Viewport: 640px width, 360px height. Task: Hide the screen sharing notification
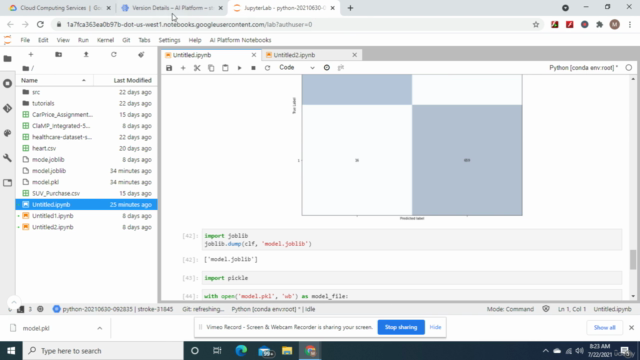(435, 327)
